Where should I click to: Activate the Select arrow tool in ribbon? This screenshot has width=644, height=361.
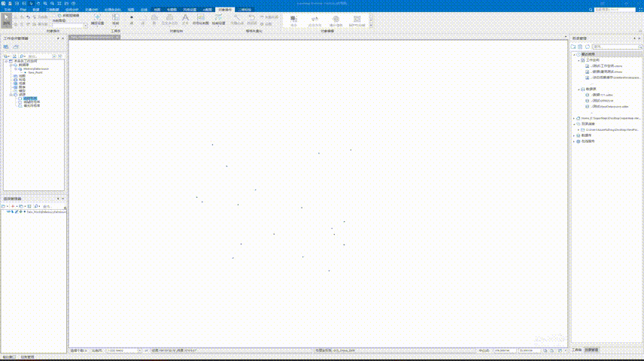point(6,20)
